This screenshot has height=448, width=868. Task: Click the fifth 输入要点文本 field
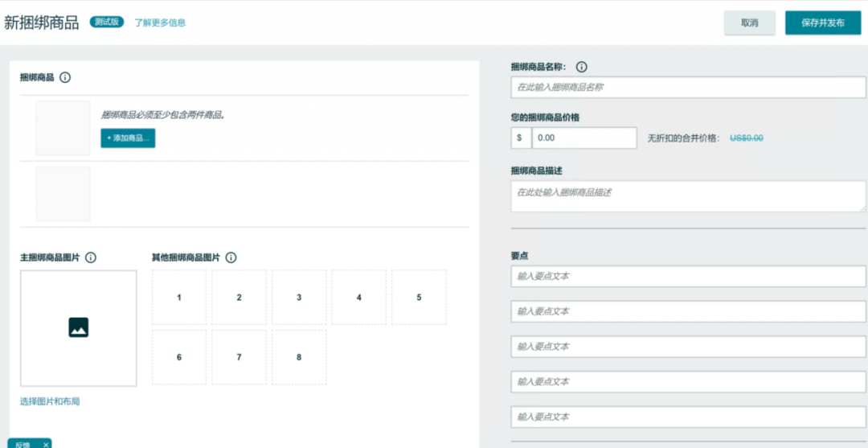click(x=688, y=417)
